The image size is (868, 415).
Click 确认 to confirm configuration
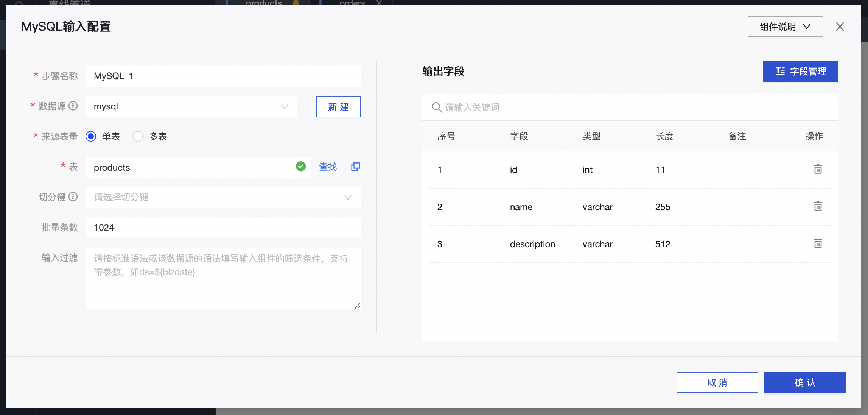(x=805, y=382)
